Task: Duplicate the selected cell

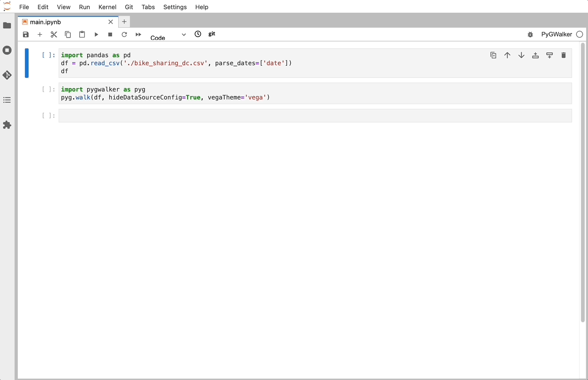Action: coord(493,55)
